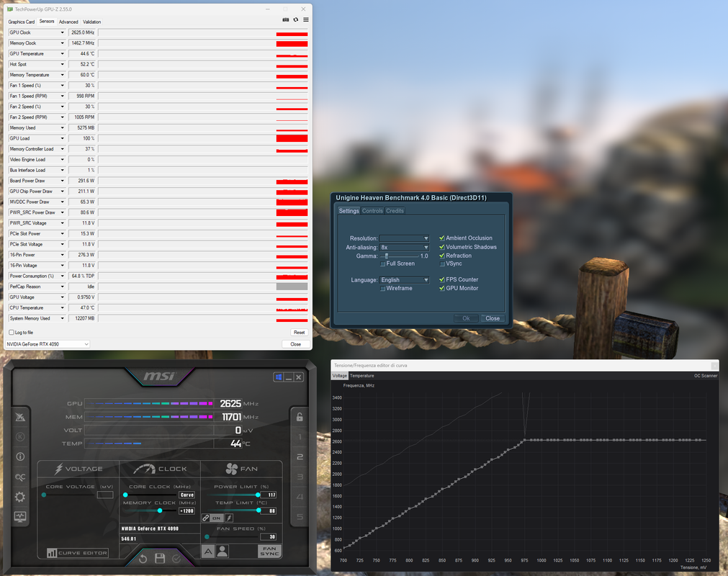
Task: Click Memory Clock slider handle in Afterburner
Action: point(160,510)
